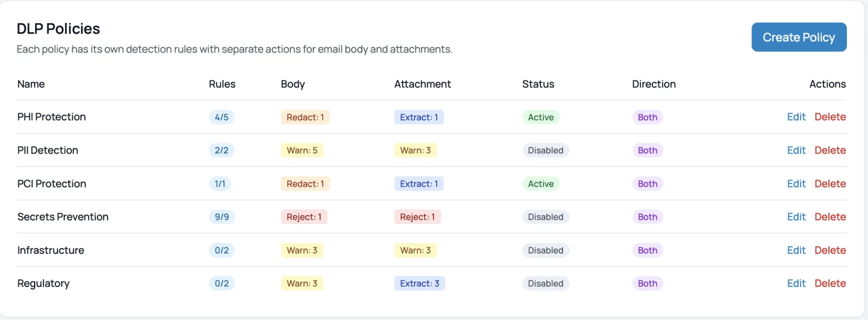This screenshot has height=320, width=868.
Task: Click the Status column header
Action: 538,84
